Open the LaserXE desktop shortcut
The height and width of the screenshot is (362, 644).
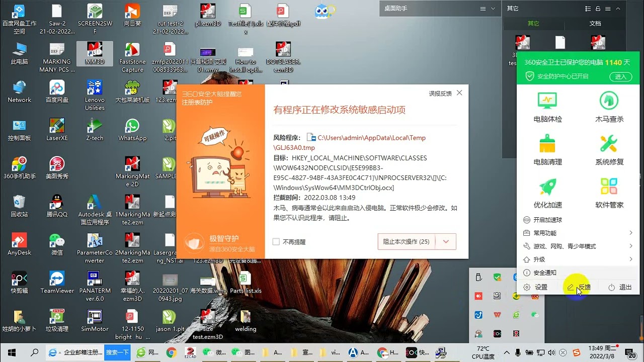click(57, 130)
